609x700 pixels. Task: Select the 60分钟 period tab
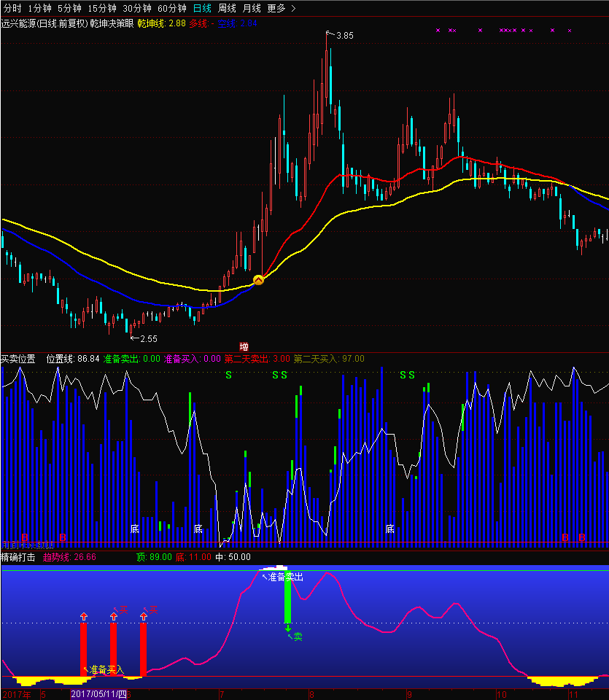(172, 8)
